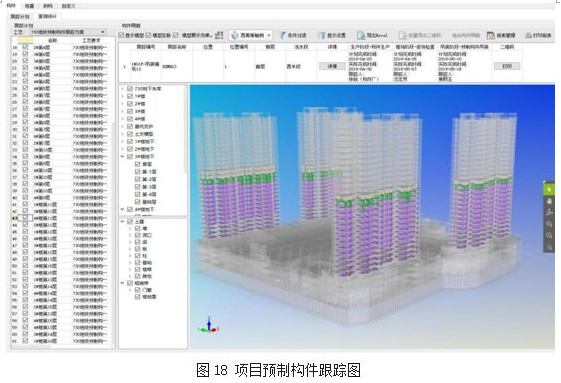Toggle the 模型展示效果 checkbox

[176, 35]
